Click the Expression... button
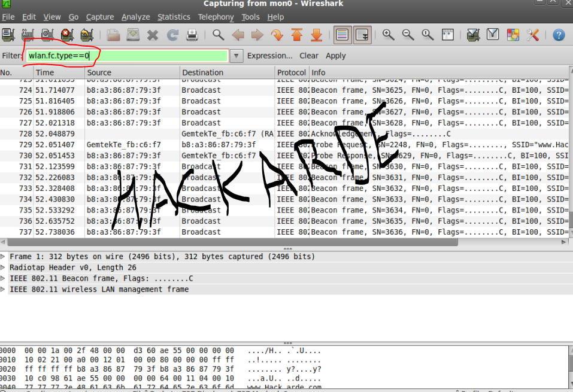 click(269, 56)
